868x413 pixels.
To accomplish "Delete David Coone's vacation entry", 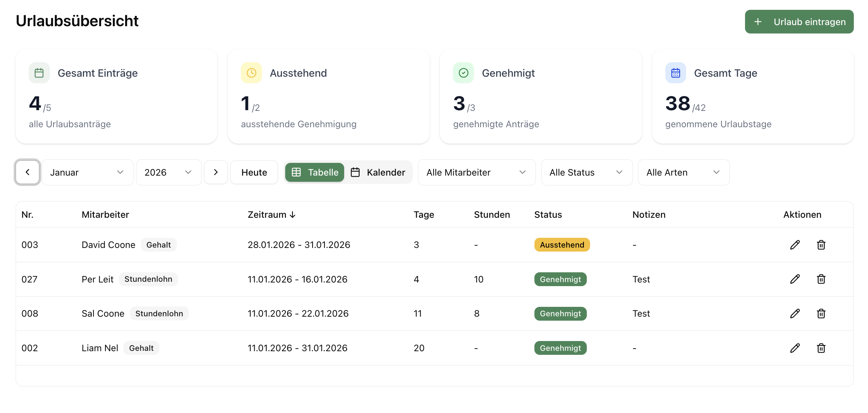I will (x=821, y=245).
